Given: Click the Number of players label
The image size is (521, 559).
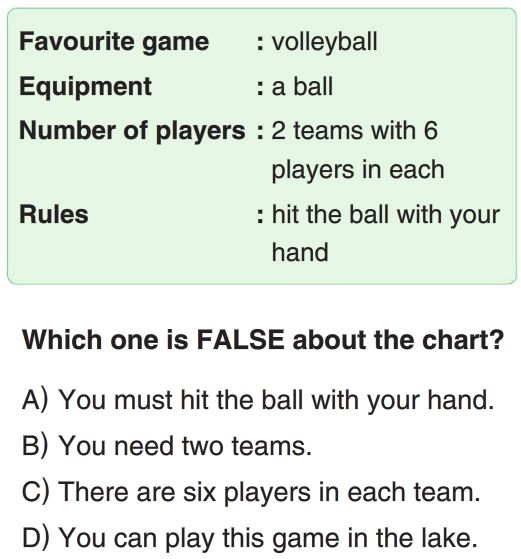Looking at the screenshot, I should coord(132,131).
